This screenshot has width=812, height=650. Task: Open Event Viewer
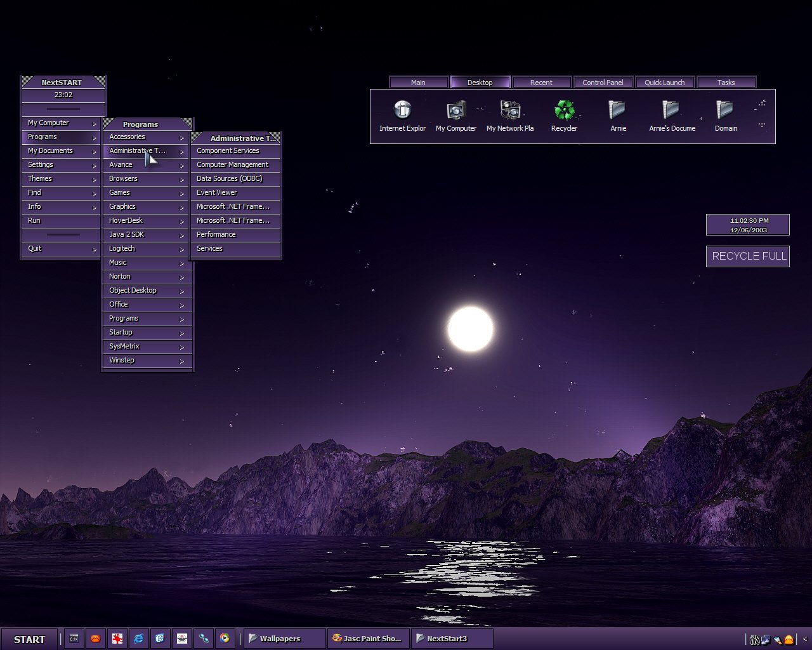(x=235, y=193)
